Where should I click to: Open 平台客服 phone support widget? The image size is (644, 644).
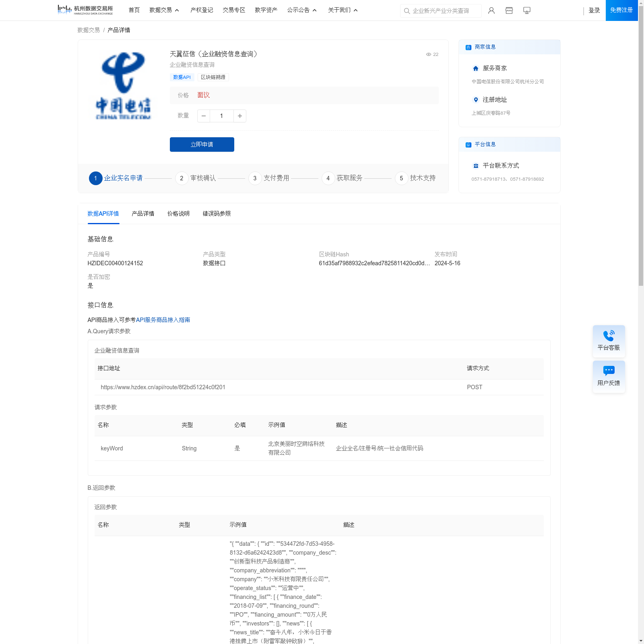pyautogui.click(x=609, y=341)
